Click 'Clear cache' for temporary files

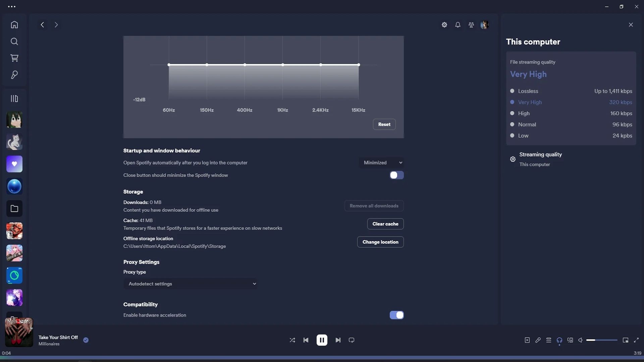click(x=385, y=224)
